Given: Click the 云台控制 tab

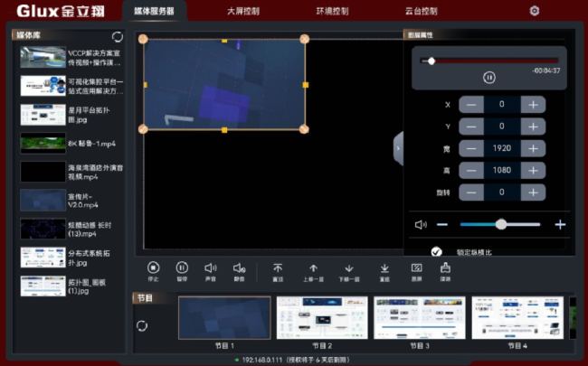Looking at the screenshot, I should tap(420, 11).
